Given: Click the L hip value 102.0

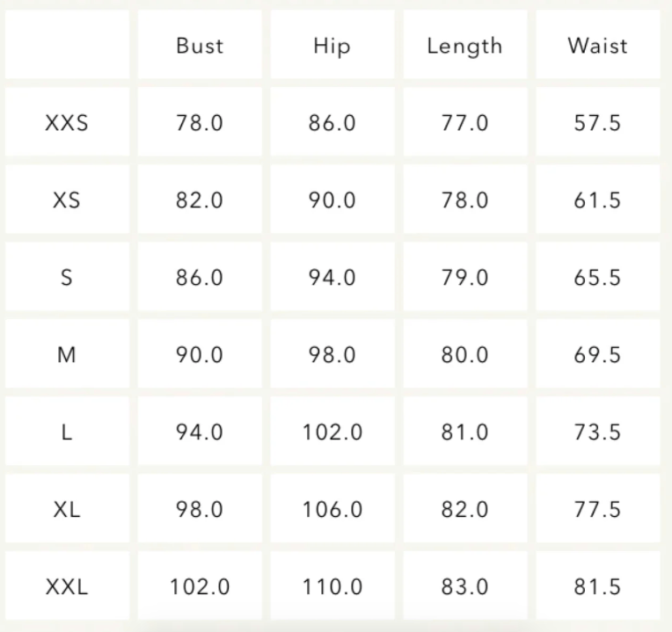Looking at the screenshot, I should coord(332,432).
